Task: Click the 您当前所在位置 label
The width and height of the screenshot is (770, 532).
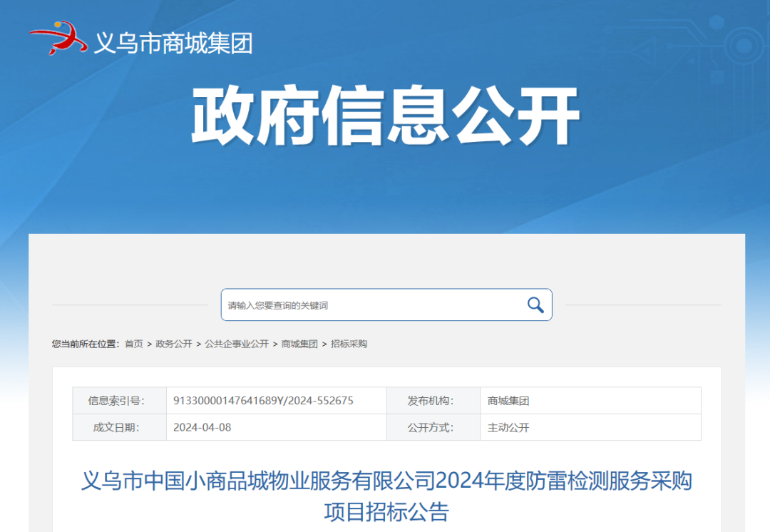Action: [x=86, y=344]
